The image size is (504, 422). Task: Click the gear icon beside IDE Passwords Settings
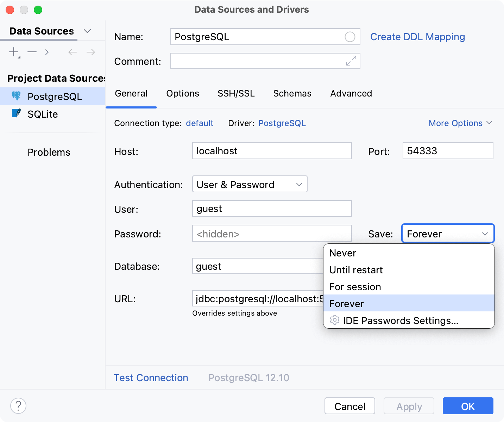point(334,320)
